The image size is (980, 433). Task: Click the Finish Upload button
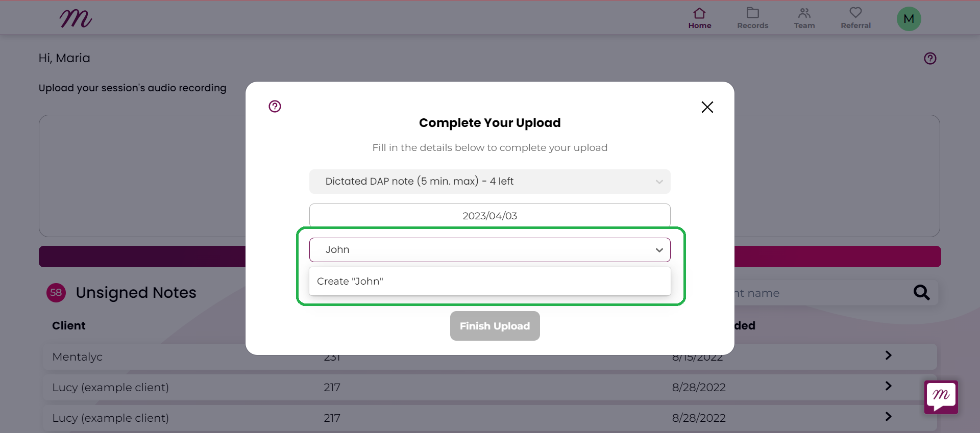[x=495, y=326]
